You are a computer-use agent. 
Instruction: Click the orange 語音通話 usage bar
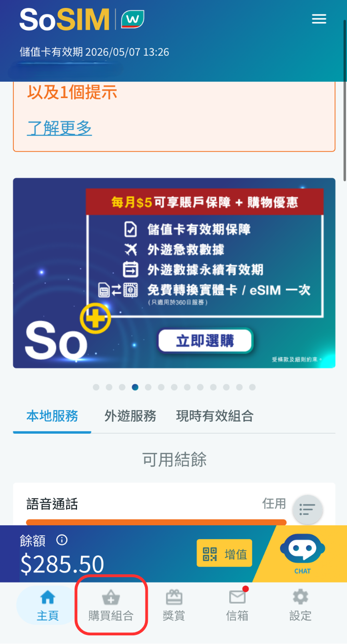[x=156, y=522]
